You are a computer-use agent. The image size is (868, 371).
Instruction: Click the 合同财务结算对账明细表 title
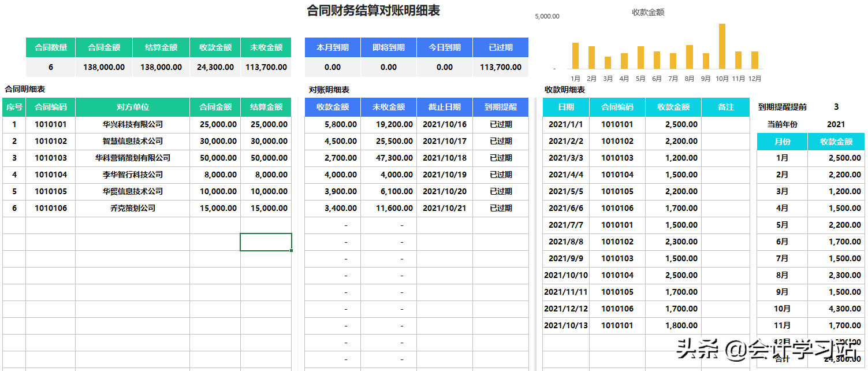[373, 11]
